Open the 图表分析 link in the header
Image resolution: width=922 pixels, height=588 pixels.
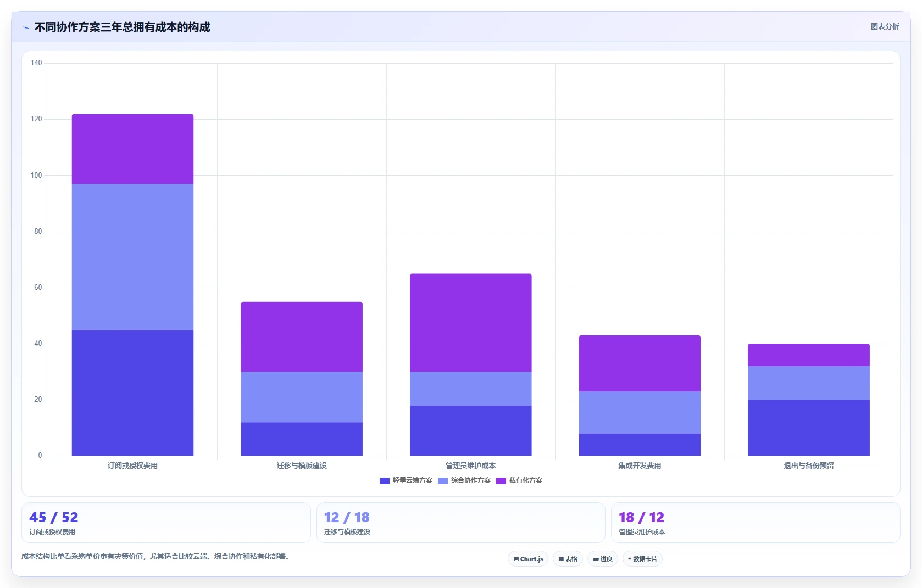885,26
